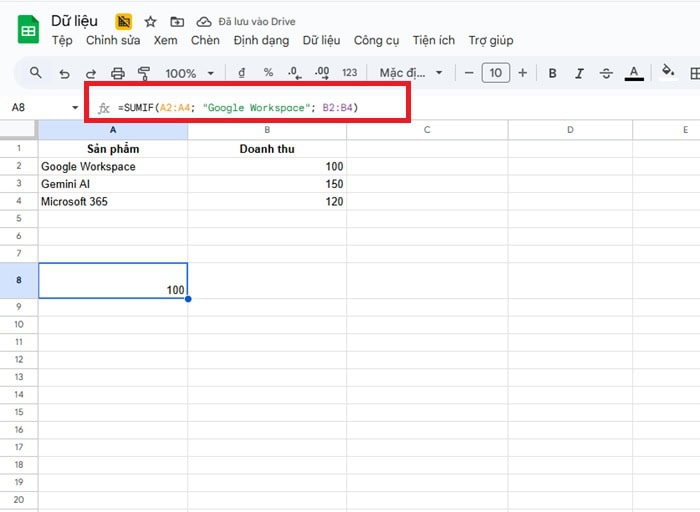Format as currency (đ)
This screenshot has width=700, height=512.
(242, 73)
